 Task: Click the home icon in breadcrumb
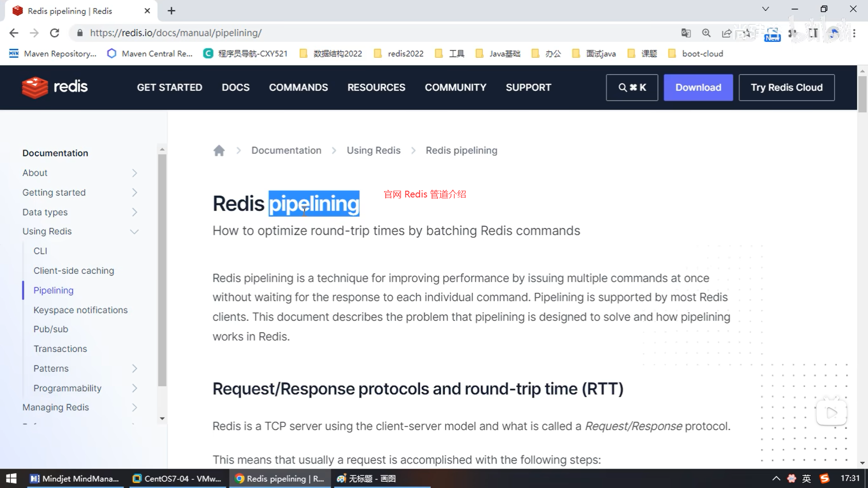point(219,150)
